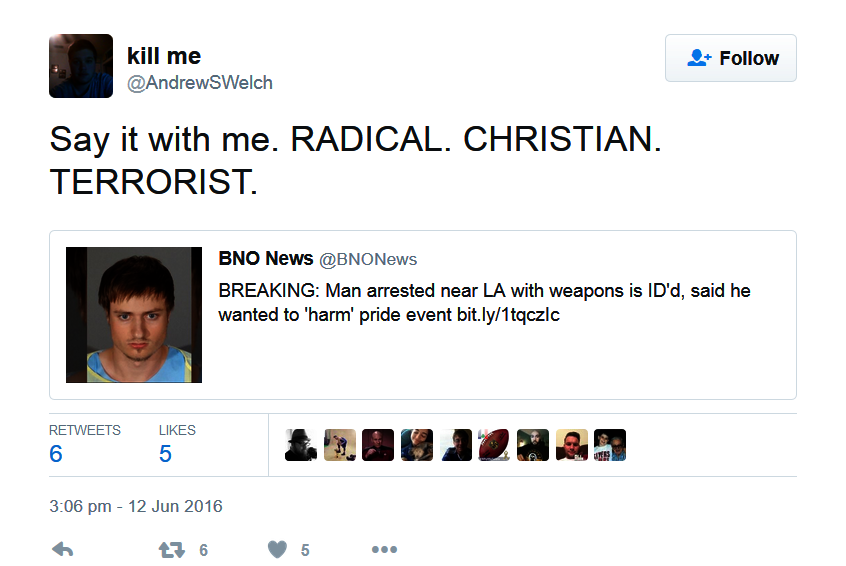
Task: Open the quoted BNO News mugshot image
Action: 134,315
